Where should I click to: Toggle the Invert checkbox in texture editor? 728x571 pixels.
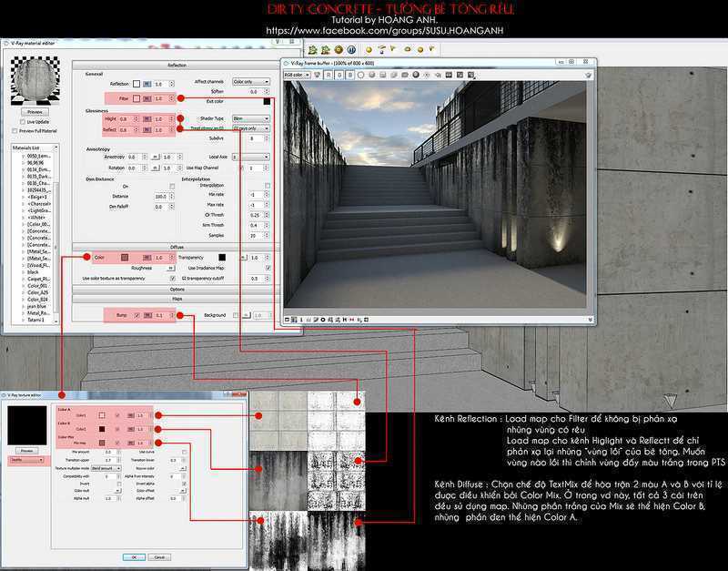(119, 484)
